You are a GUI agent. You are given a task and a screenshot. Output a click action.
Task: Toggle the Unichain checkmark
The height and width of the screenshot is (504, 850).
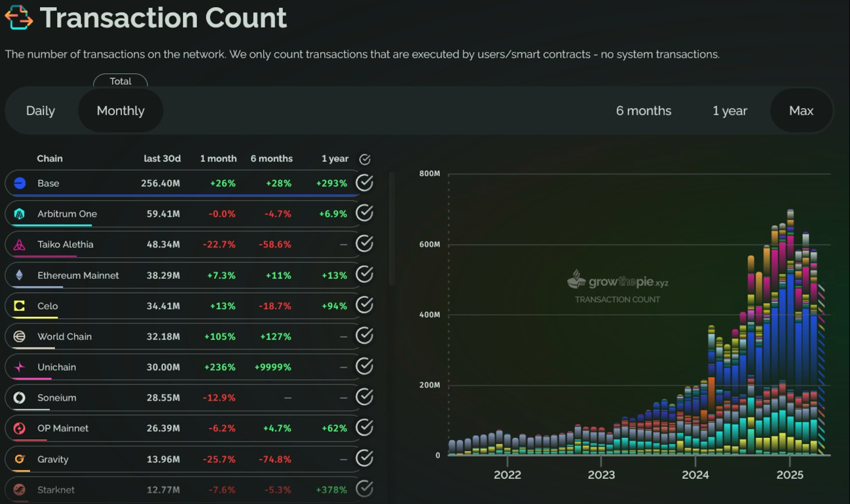(x=364, y=366)
